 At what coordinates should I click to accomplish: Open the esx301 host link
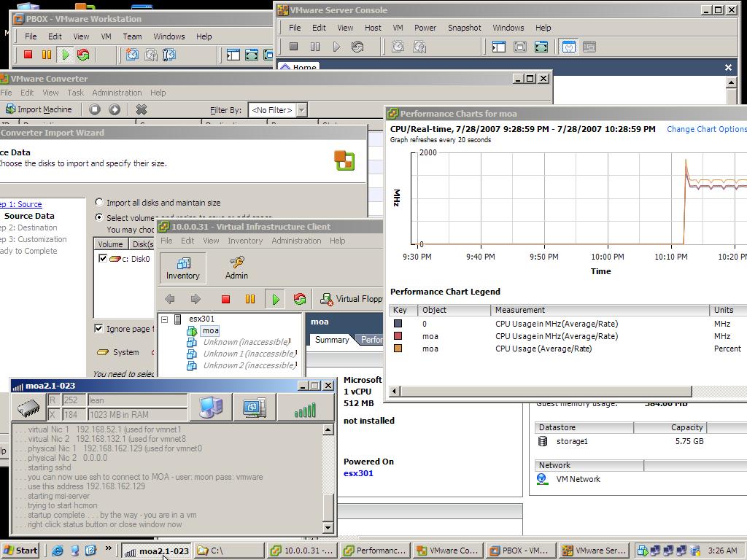click(358, 473)
